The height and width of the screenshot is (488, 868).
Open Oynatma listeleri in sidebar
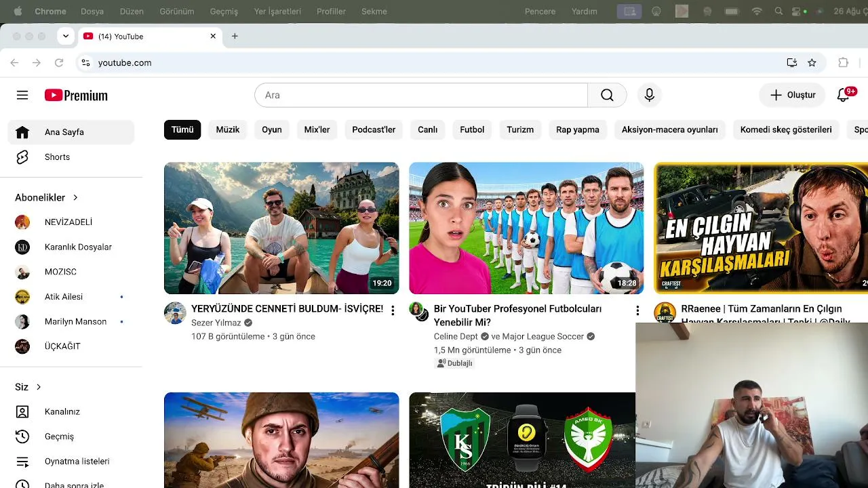tap(71, 462)
